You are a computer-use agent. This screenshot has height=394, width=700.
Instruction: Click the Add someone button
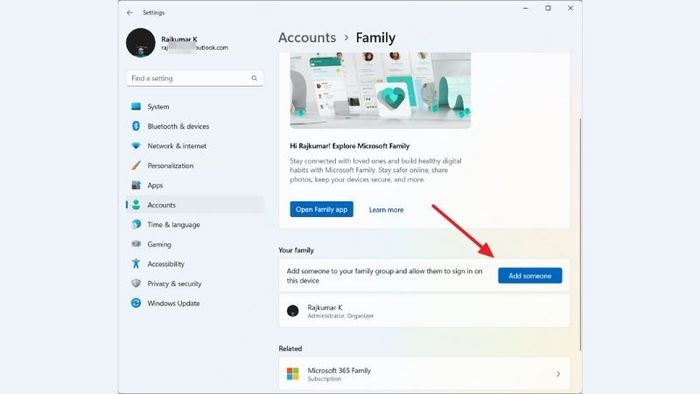530,275
